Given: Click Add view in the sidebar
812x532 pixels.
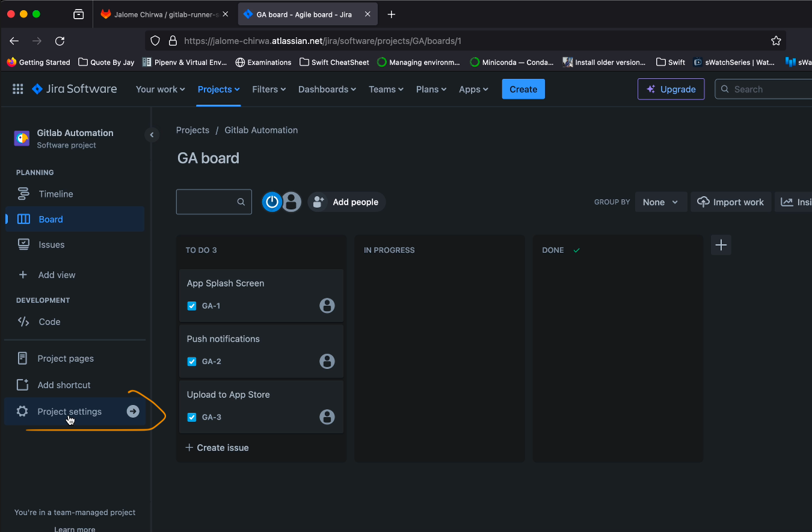Looking at the screenshot, I should [75, 274].
